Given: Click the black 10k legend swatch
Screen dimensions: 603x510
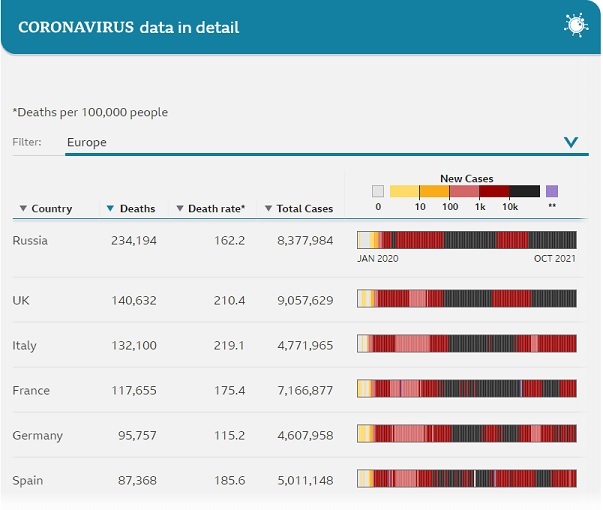Looking at the screenshot, I should tap(524, 191).
